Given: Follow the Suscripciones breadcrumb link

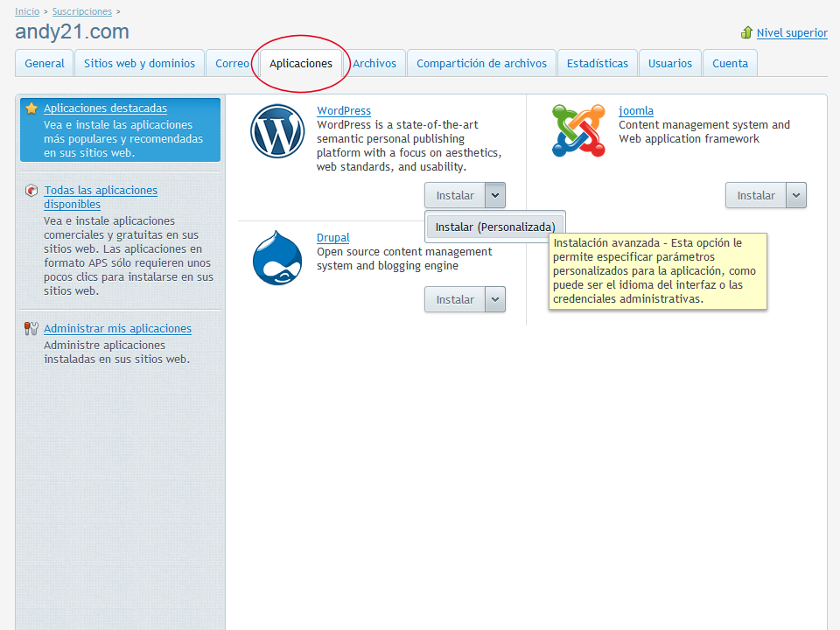Looking at the screenshot, I should (x=82, y=11).
